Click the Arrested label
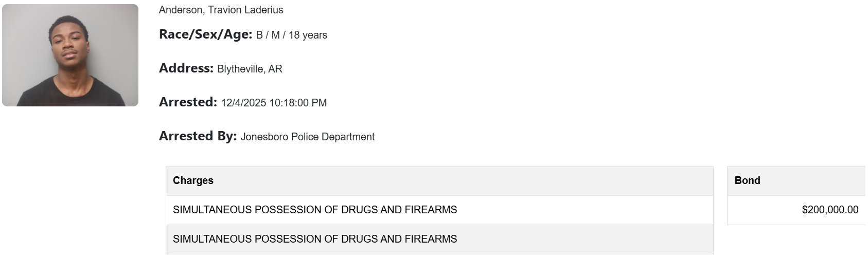Image resolution: width=868 pixels, height=258 pixels. tap(188, 102)
